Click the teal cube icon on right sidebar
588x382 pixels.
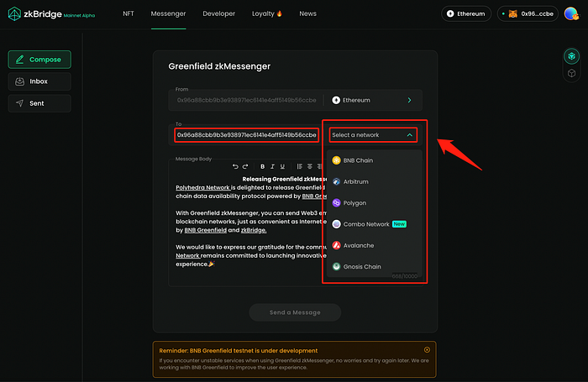click(x=571, y=56)
